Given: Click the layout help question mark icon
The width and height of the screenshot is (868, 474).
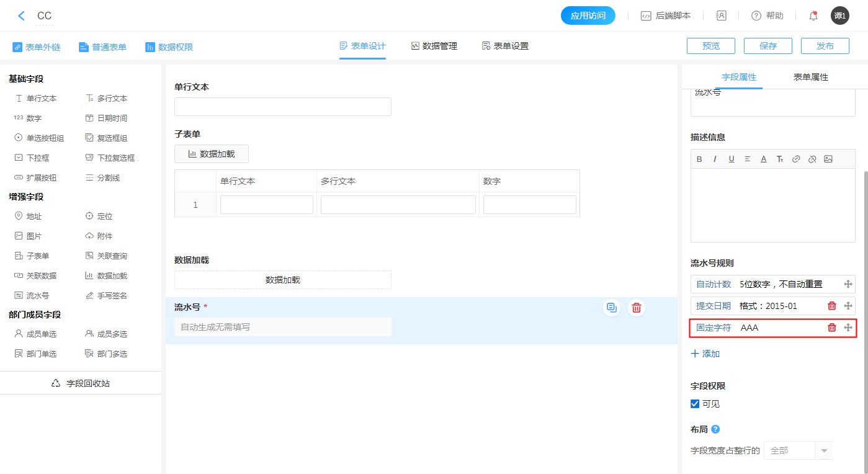Looking at the screenshot, I should [715, 429].
